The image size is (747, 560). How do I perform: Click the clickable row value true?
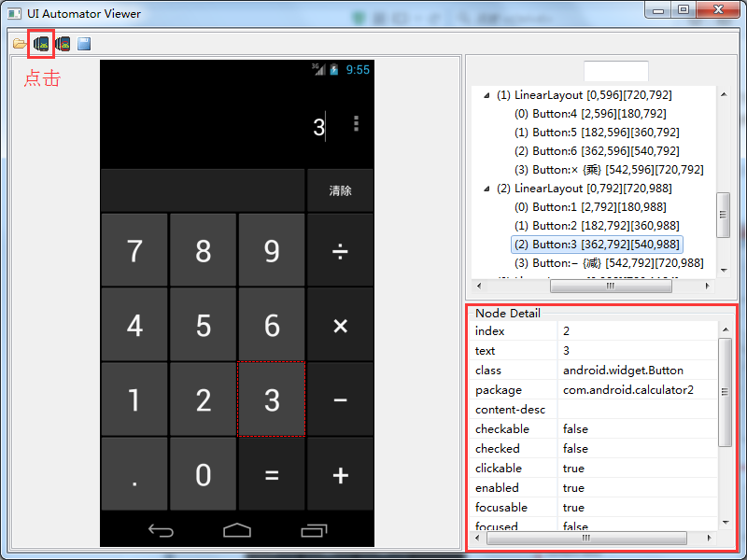pos(573,469)
